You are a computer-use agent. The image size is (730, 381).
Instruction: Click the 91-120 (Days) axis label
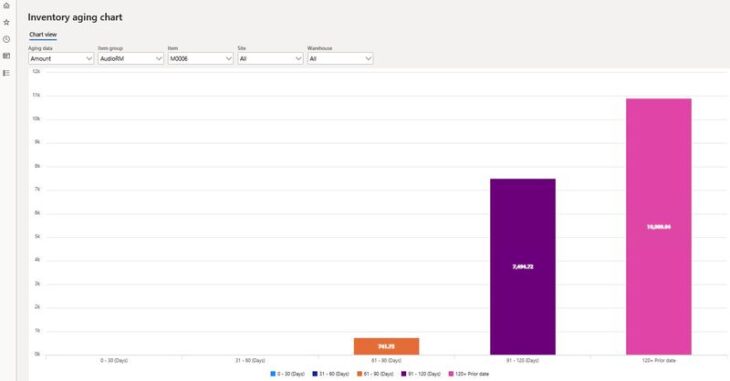point(522,361)
